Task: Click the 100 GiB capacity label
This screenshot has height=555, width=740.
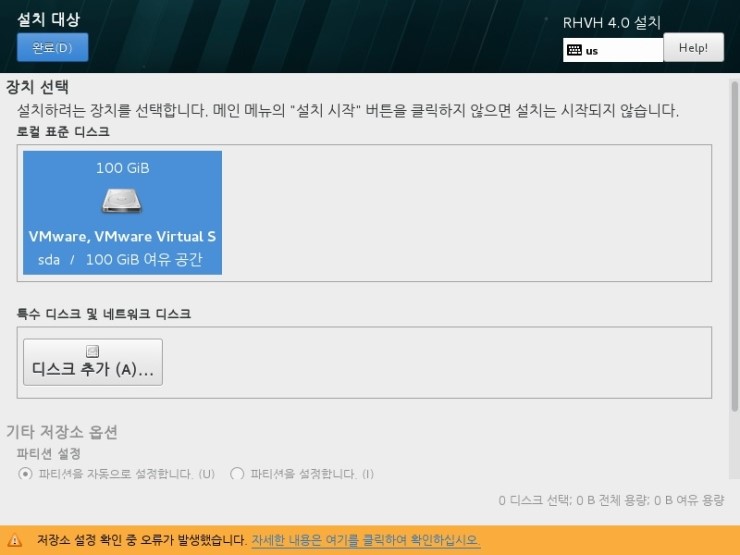Action: coord(123,168)
